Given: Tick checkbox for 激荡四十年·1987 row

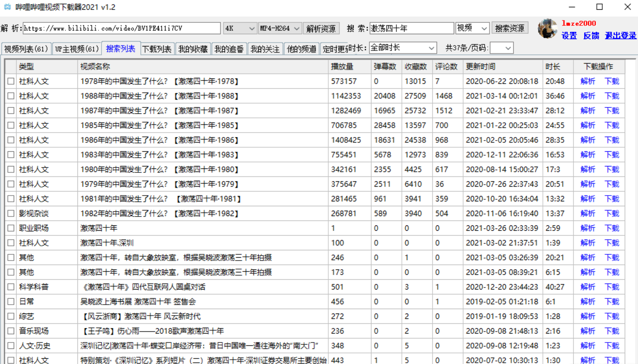Looking at the screenshot, I should 11,111.
